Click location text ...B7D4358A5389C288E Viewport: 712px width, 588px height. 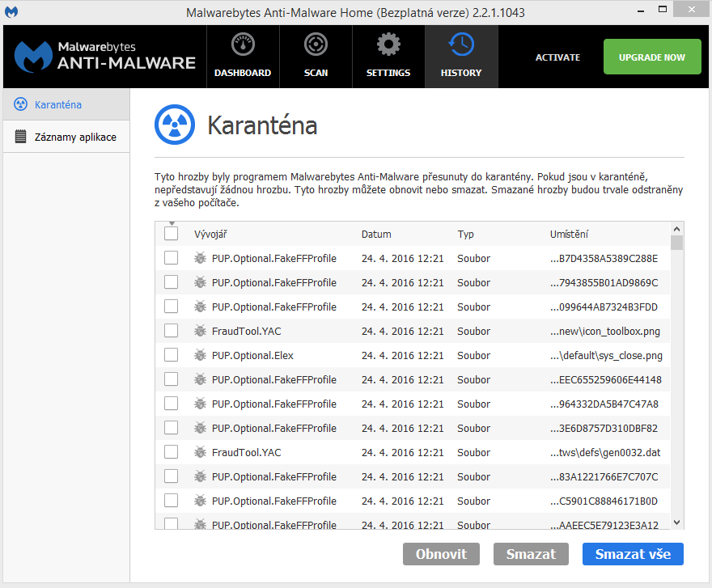click(604, 258)
